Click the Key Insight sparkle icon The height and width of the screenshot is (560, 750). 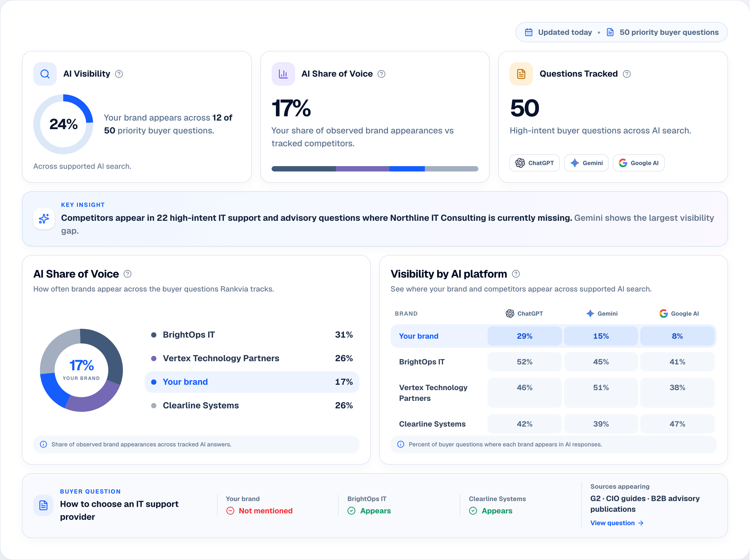pos(44,219)
